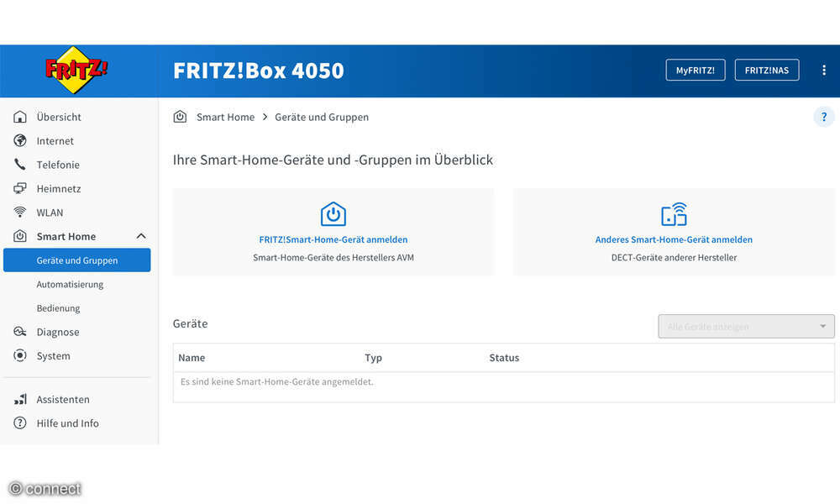Open the Assistenten wizard icon
Screen dimensions: 840x504
[20, 399]
